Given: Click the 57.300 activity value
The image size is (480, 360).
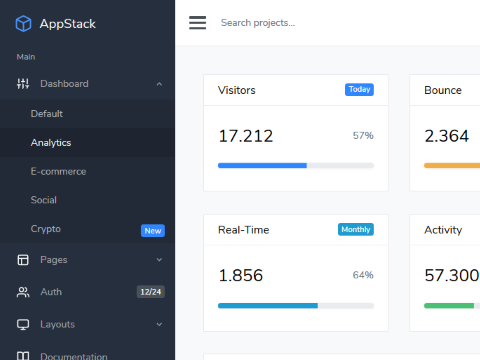Looking at the screenshot, I should 452,275.
